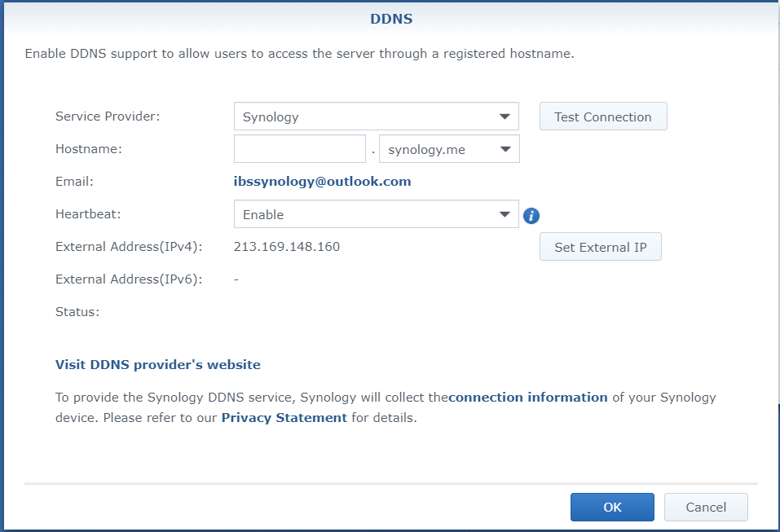The width and height of the screenshot is (780, 532).
Task: Open the Service Provider dropdown showing Synology
Action: click(x=376, y=117)
